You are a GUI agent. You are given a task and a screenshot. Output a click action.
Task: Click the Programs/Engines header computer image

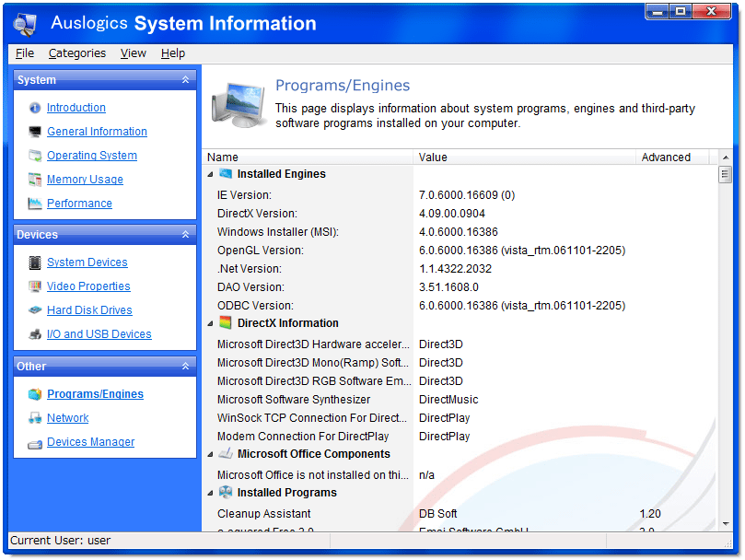pos(239,106)
